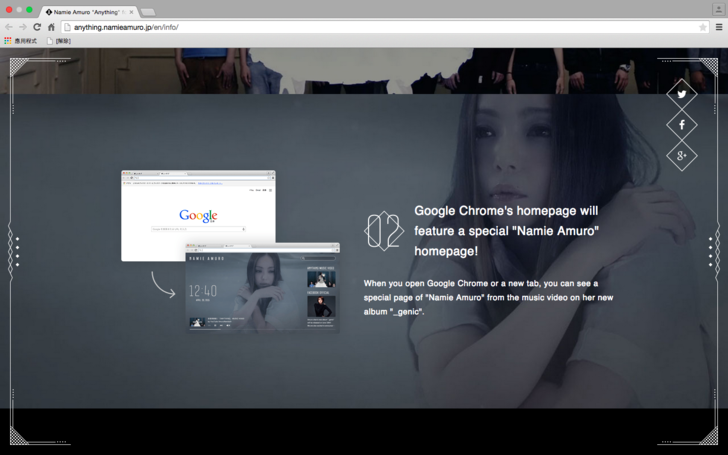Click the Namie Amuro new tab preview image
Viewport: 728px width, 455px height.
pyautogui.click(x=262, y=290)
